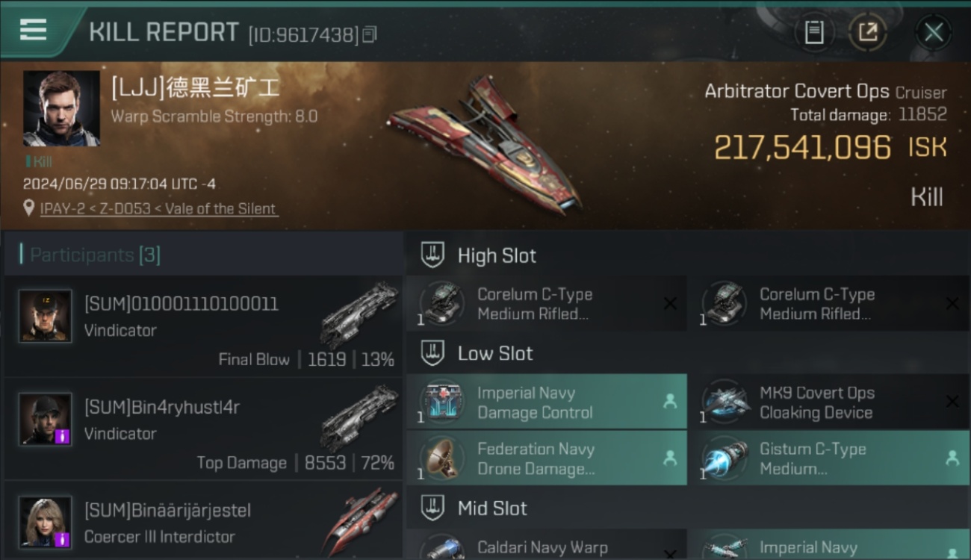Close the kill report window

point(933,32)
